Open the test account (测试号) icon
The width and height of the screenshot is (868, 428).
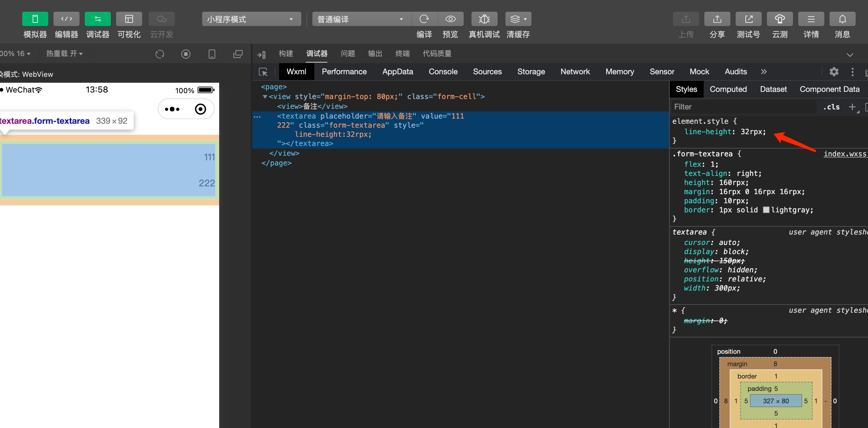(748, 19)
